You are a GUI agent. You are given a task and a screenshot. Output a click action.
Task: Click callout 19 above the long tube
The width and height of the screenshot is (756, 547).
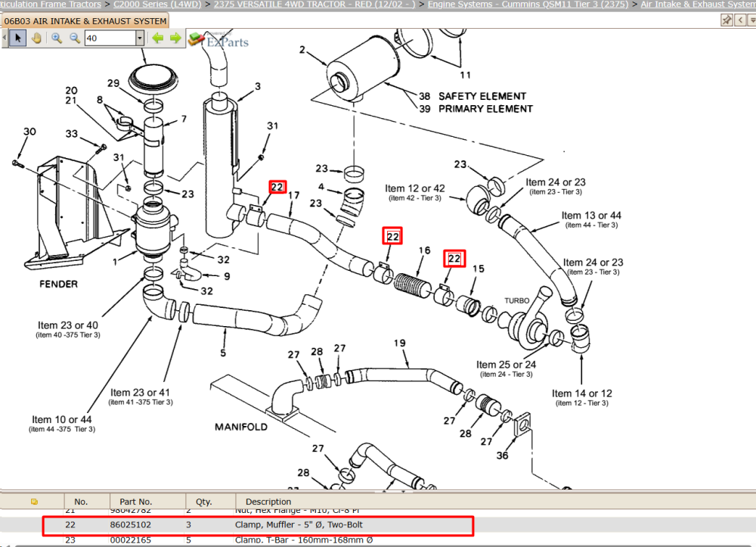click(400, 343)
